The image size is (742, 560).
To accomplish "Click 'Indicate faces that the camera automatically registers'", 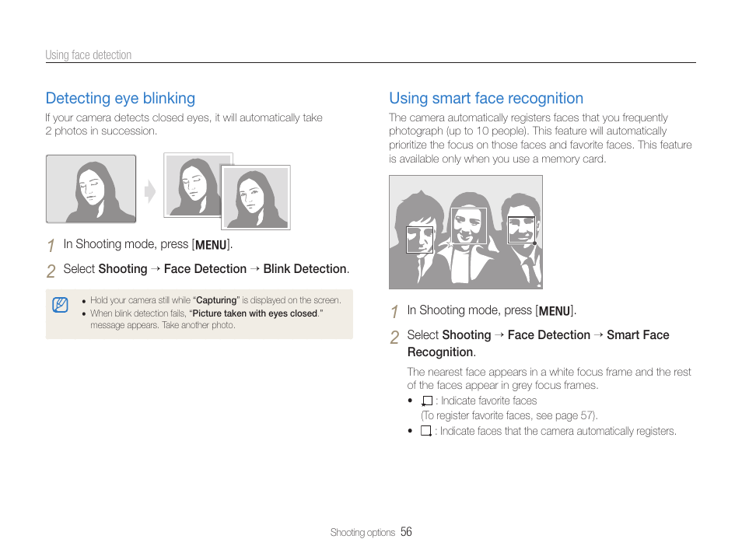I will click(558, 431).
